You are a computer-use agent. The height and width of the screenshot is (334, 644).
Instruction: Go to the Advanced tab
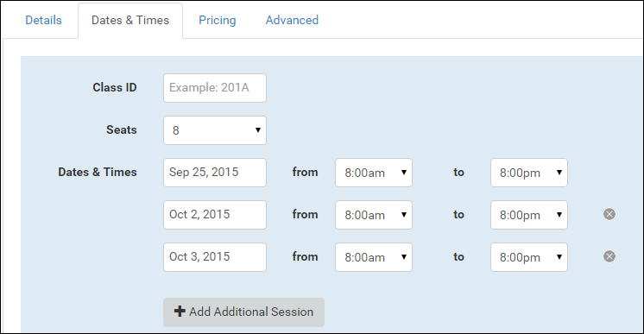(292, 20)
